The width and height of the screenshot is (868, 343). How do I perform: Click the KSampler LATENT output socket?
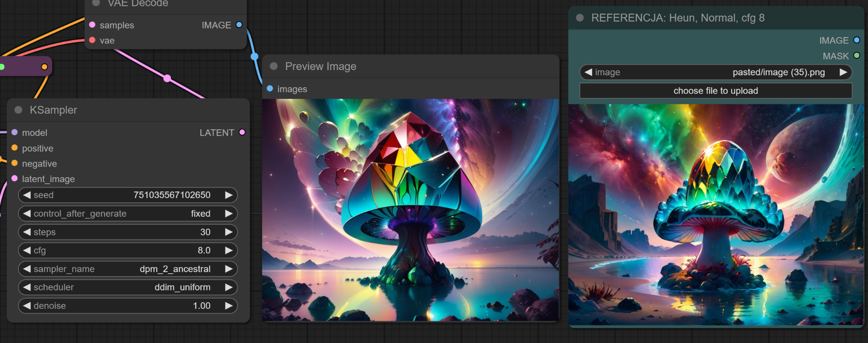pos(242,132)
